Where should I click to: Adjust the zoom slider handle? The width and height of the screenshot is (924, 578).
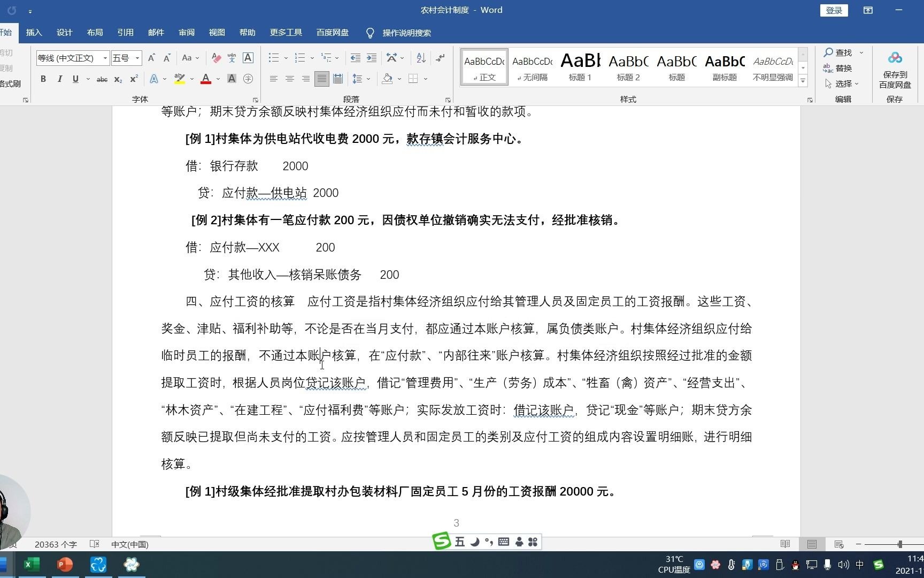point(900,544)
